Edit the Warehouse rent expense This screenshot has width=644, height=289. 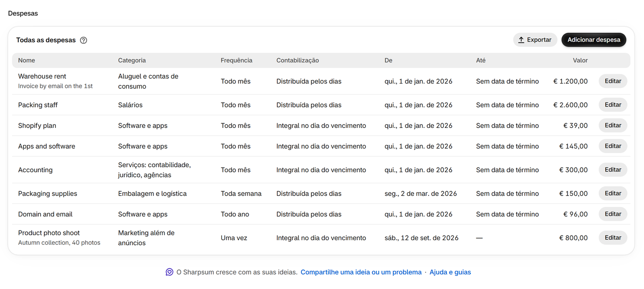coord(613,81)
